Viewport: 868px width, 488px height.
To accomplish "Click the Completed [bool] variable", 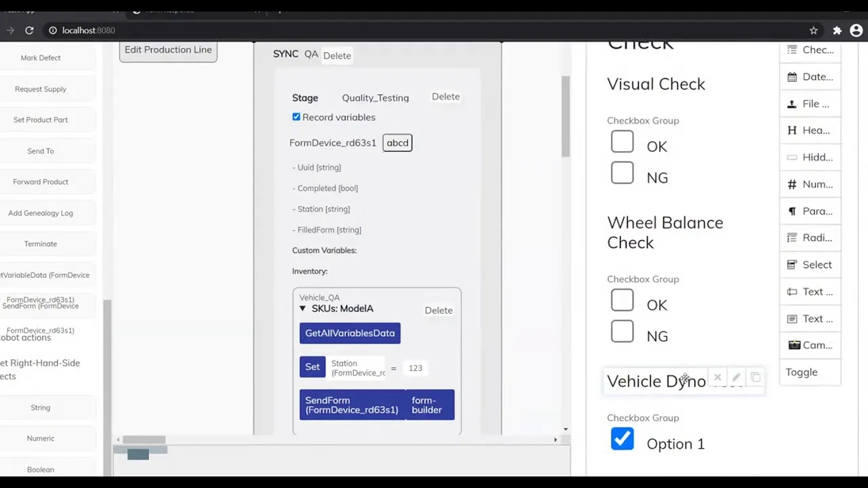I will (x=325, y=188).
